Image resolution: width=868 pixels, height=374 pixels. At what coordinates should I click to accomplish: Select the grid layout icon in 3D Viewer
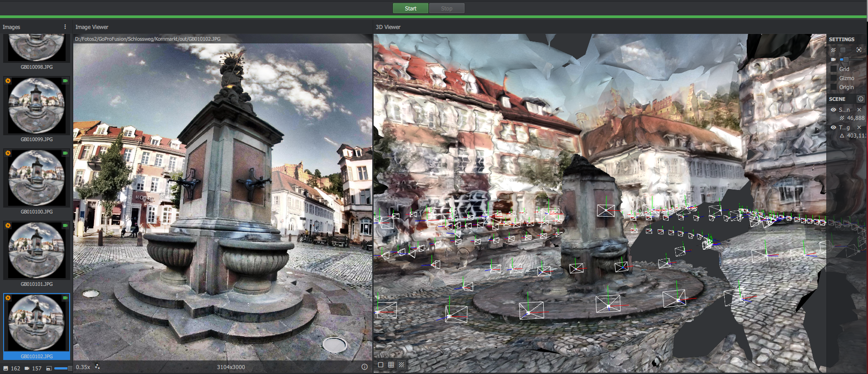(391, 365)
